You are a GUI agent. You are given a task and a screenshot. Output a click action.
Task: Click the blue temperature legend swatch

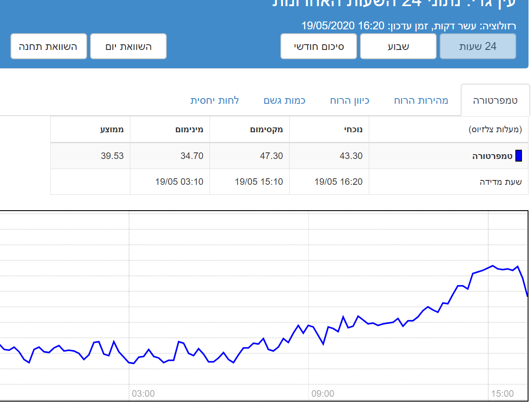[x=518, y=156]
